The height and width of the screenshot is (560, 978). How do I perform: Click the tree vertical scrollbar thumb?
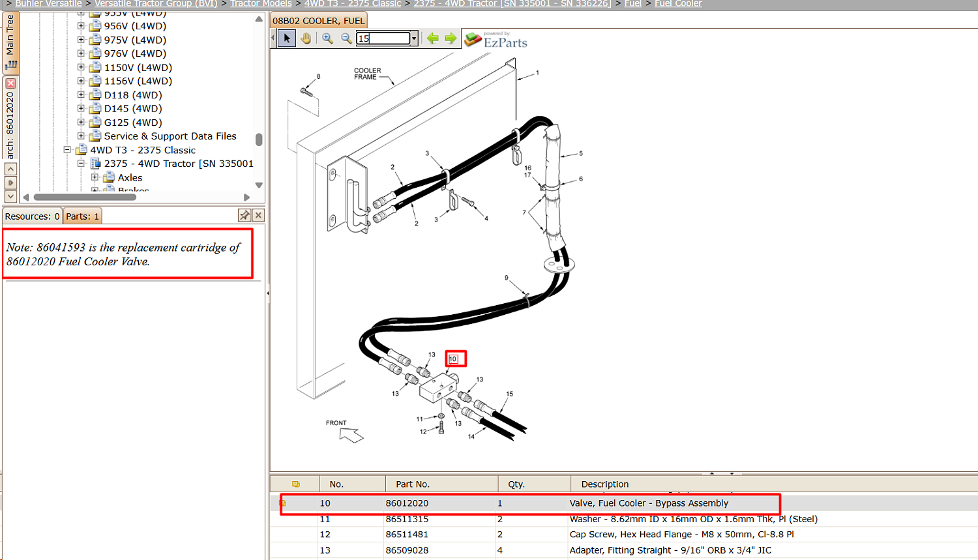259,140
